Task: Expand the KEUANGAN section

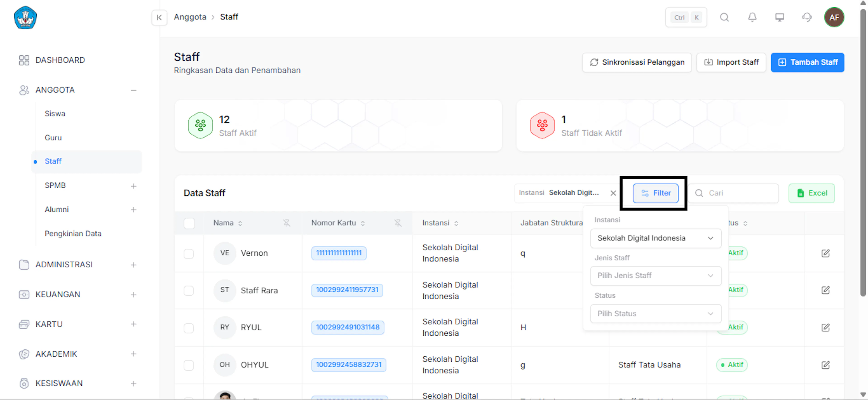Action: 133,295
